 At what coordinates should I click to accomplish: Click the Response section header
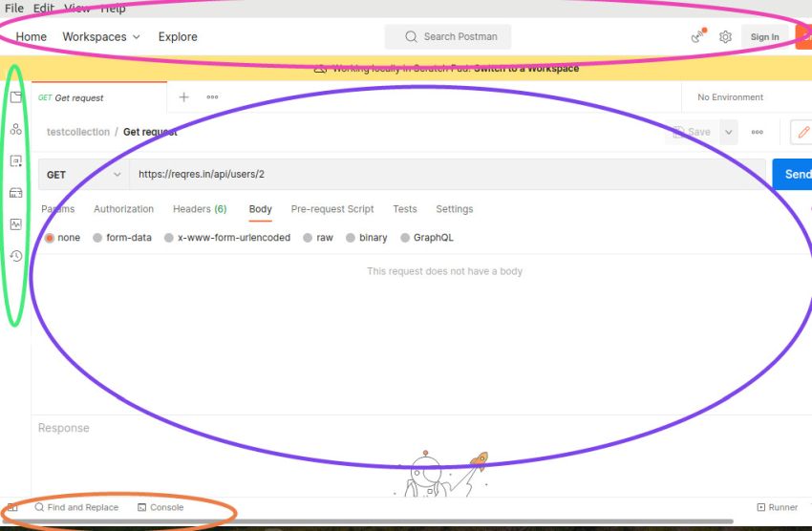tap(64, 428)
